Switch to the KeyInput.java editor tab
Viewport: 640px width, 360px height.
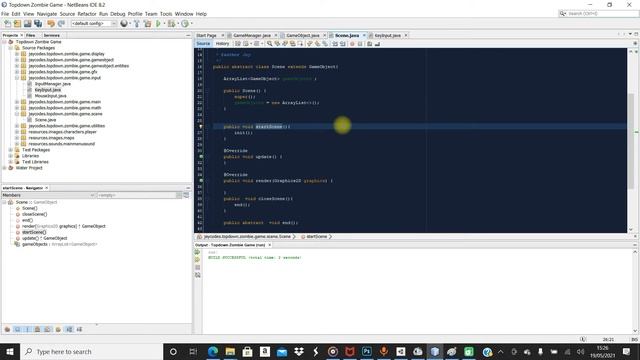387,36
